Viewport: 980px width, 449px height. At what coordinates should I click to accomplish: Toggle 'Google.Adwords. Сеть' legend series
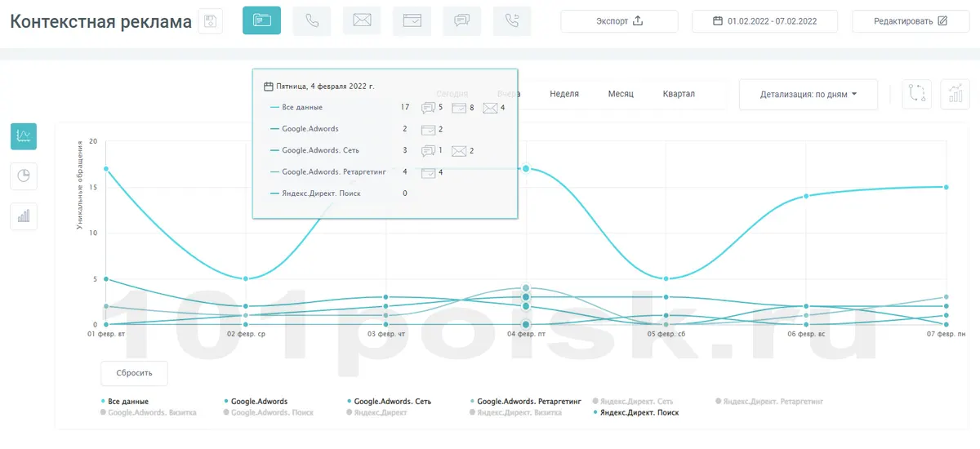click(392, 402)
